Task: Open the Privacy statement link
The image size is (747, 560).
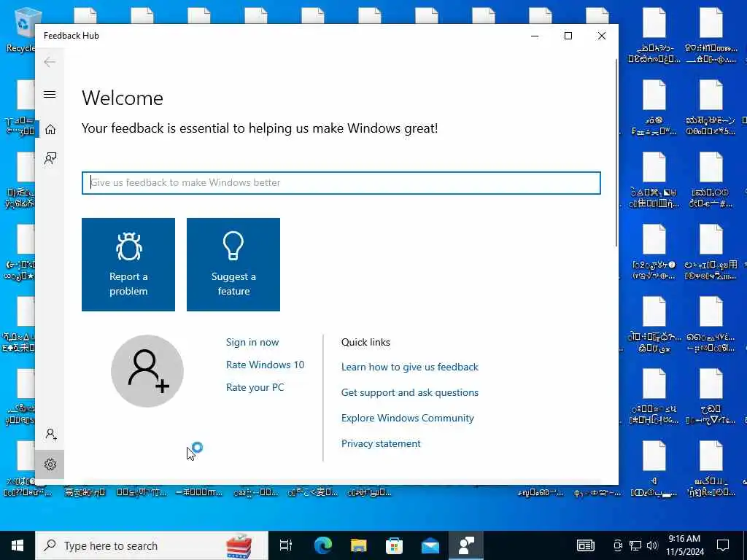Action: [x=381, y=443]
